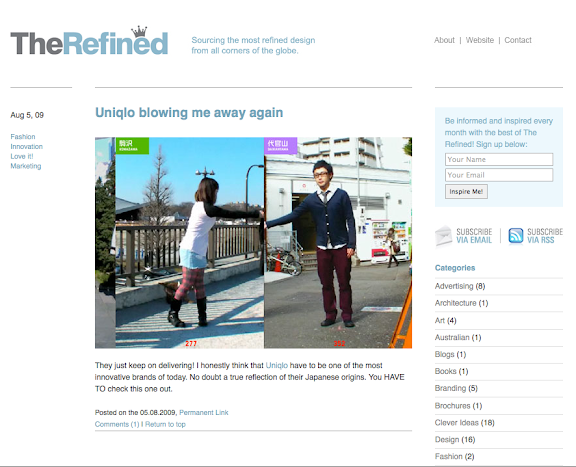Screen dimensions: 576x467
Task: Click the email envelope subscribe icon
Action: pyautogui.click(x=443, y=236)
